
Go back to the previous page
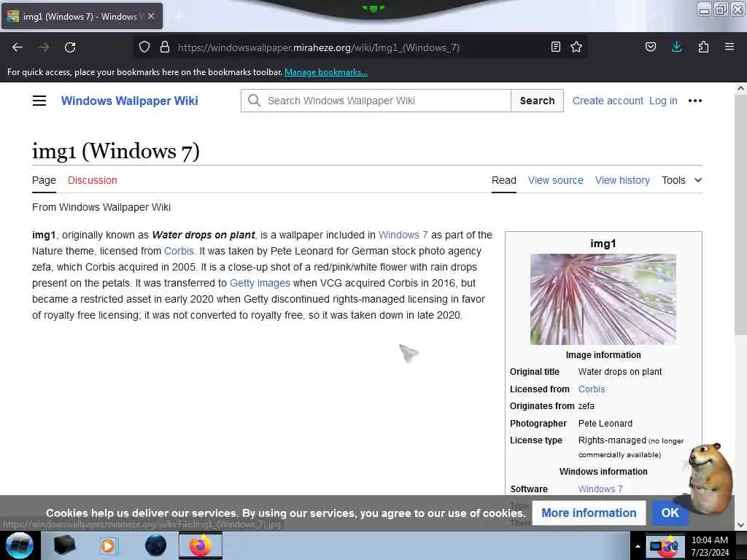(x=18, y=47)
